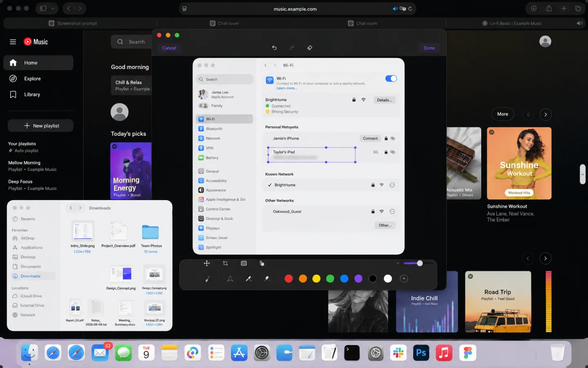Image resolution: width=588 pixels, height=368 pixels.
Task: Select AirDrop in the Finder sidebar
Action: 33,238
